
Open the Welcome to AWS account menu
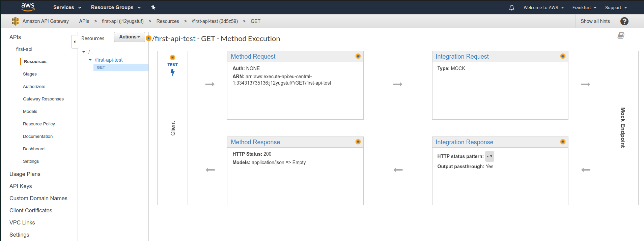tap(543, 7)
